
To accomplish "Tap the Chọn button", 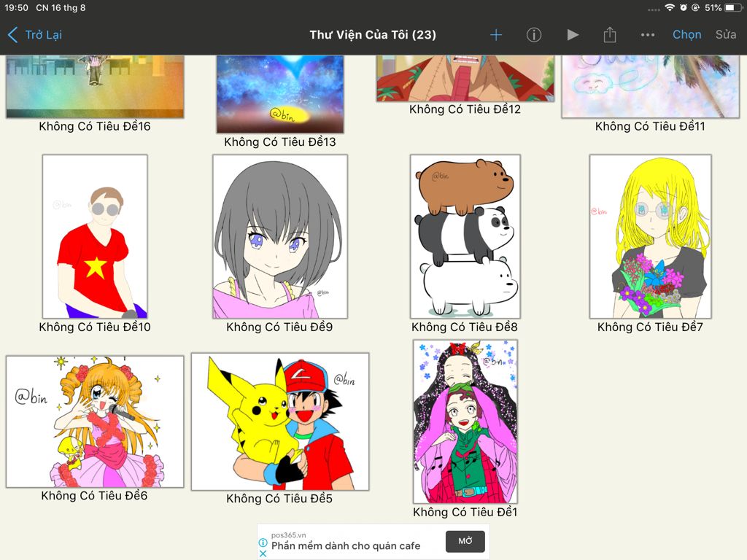I will coord(686,35).
